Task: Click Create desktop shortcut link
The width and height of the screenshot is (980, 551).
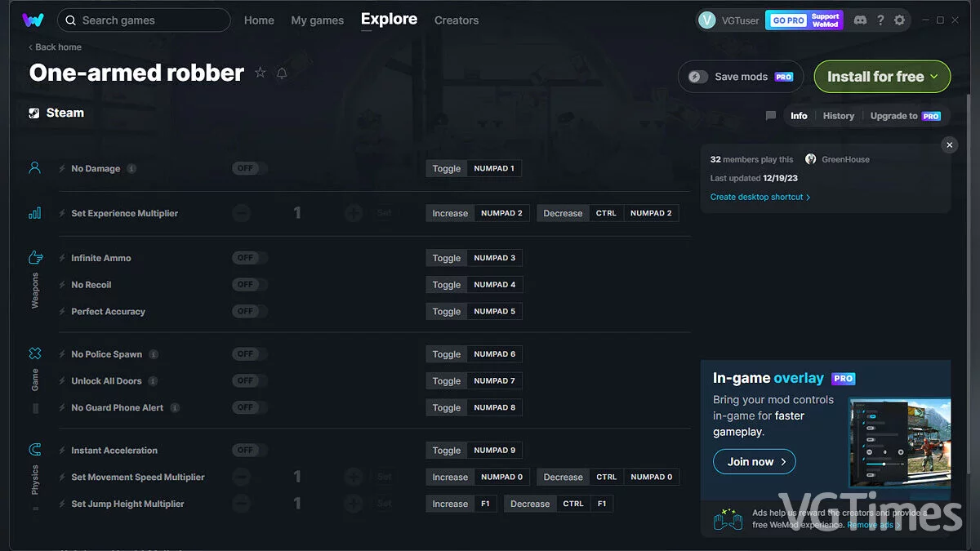Action: pyautogui.click(x=760, y=197)
